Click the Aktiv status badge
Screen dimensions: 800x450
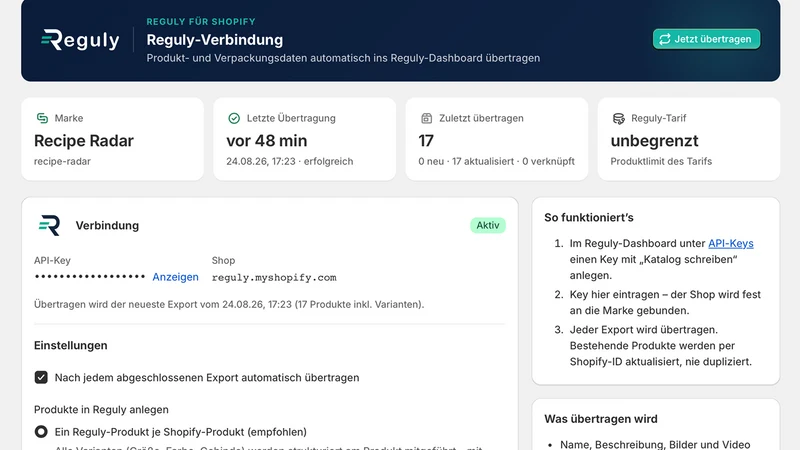[x=488, y=225]
